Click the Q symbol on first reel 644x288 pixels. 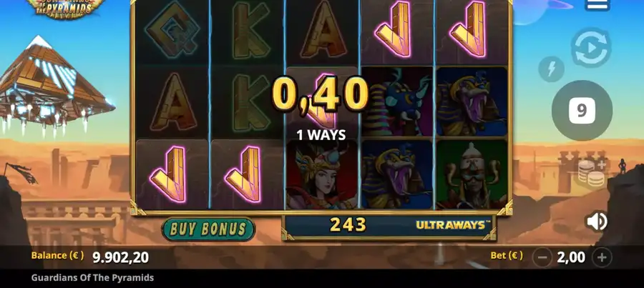172,30
